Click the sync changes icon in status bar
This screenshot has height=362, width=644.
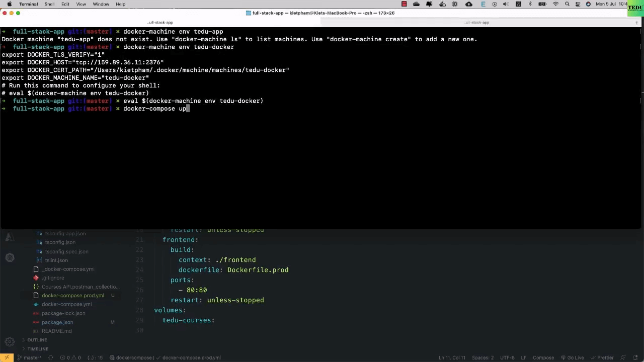tap(50, 357)
